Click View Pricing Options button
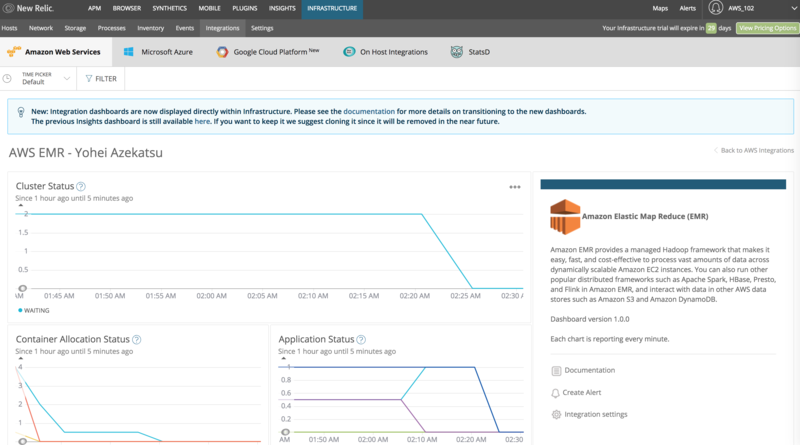This screenshot has width=800, height=445. tap(767, 28)
